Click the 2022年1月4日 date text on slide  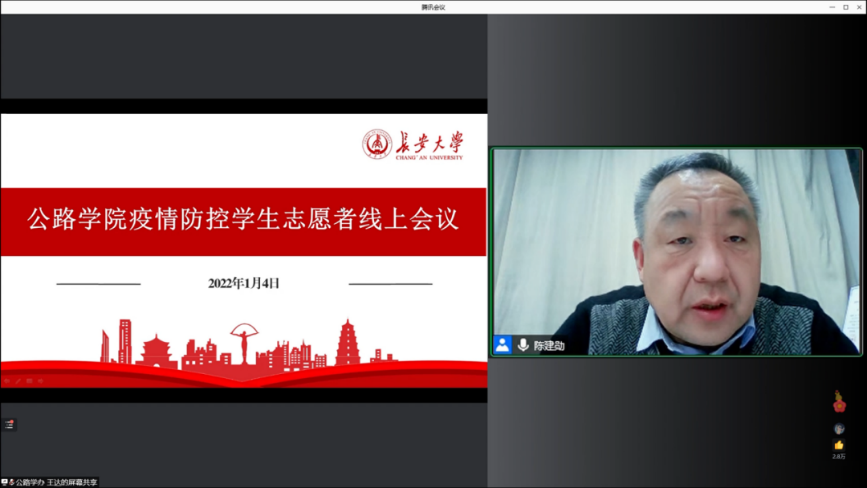[x=244, y=283]
